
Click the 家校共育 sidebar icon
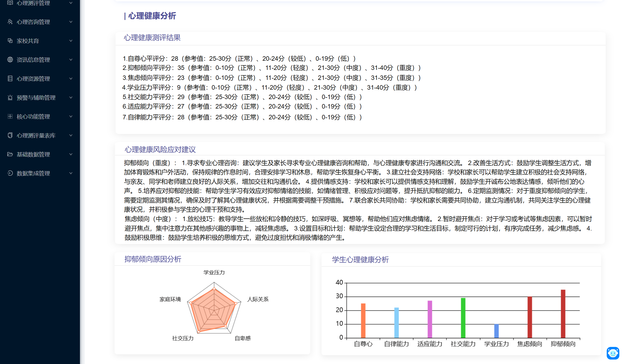10,41
